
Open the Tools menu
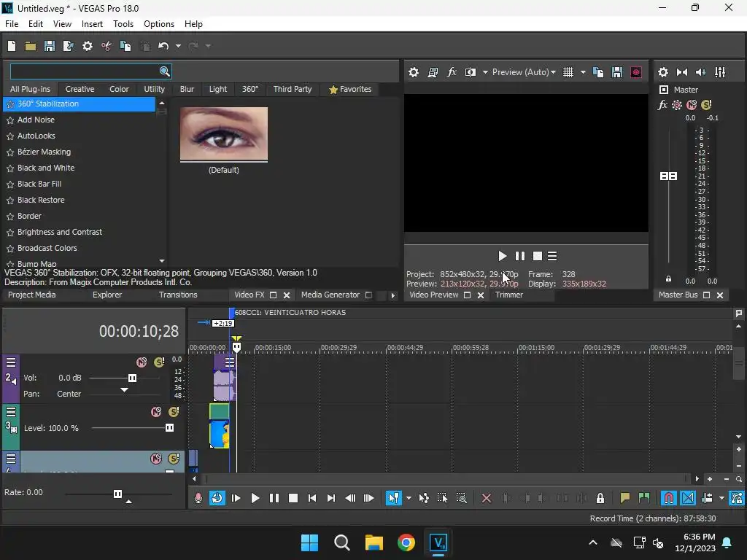[123, 24]
